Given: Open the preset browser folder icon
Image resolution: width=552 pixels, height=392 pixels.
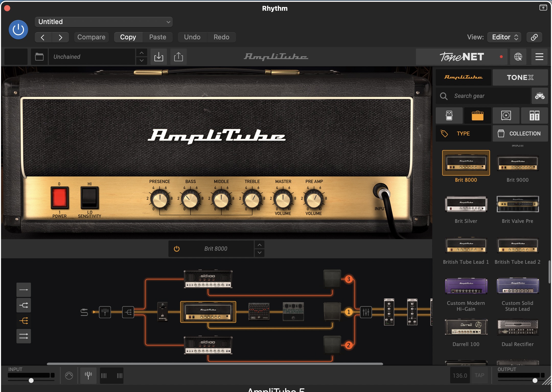Looking at the screenshot, I should [x=39, y=57].
